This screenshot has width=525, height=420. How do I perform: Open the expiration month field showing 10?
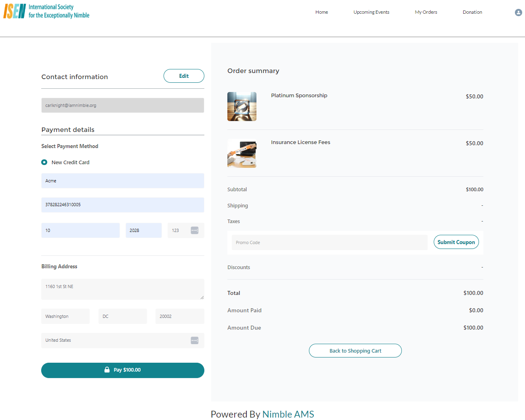click(x=80, y=230)
